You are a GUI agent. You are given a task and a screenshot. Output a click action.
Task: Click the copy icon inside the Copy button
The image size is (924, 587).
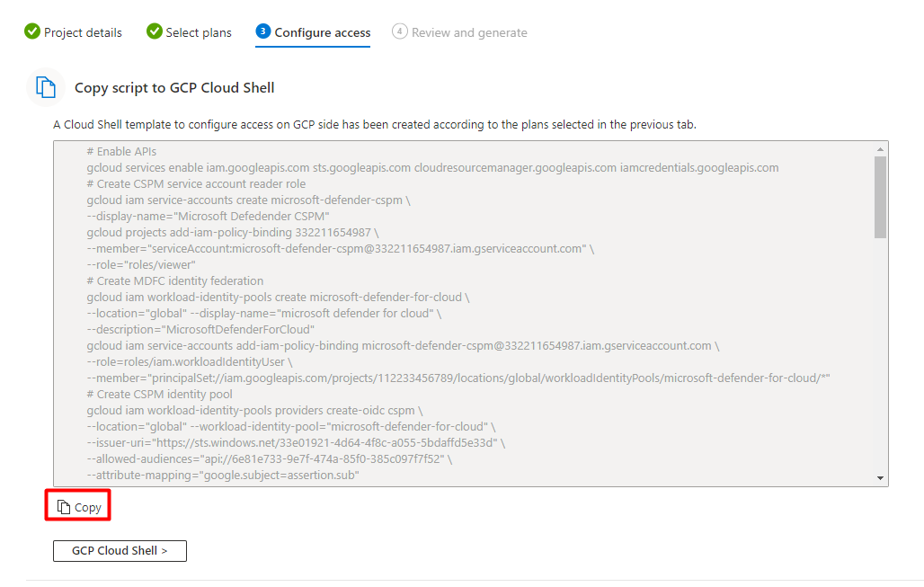pyautogui.click(x=61, y=504)
